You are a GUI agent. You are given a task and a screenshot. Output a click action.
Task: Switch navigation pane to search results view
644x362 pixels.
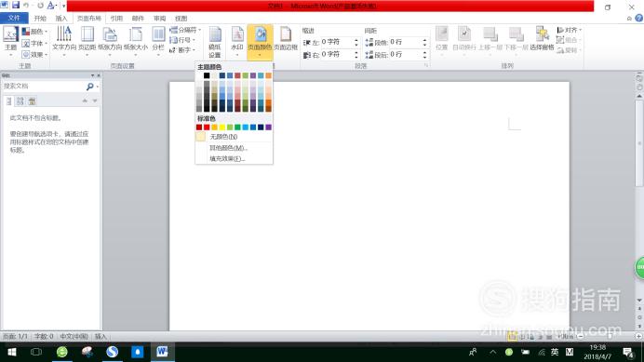pos(32,101)
